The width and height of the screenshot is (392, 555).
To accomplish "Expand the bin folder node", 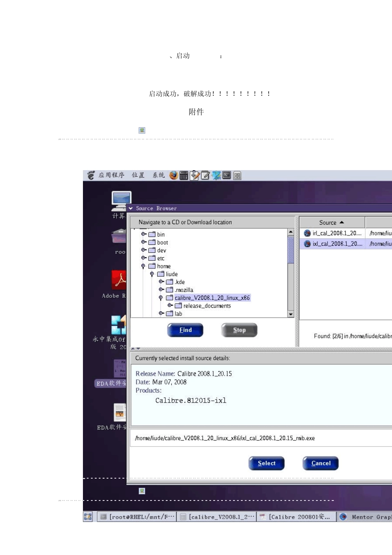I will coord(144,234).
